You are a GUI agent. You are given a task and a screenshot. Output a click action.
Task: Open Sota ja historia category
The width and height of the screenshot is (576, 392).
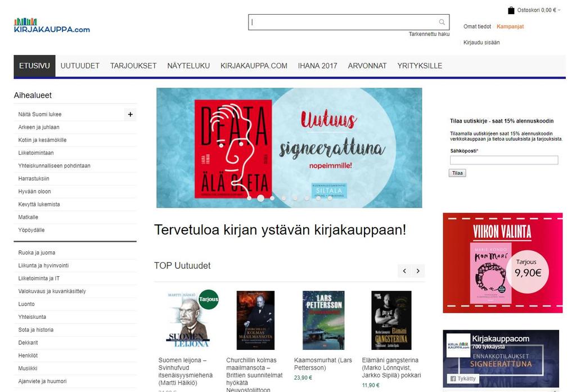tap(35, 330)
